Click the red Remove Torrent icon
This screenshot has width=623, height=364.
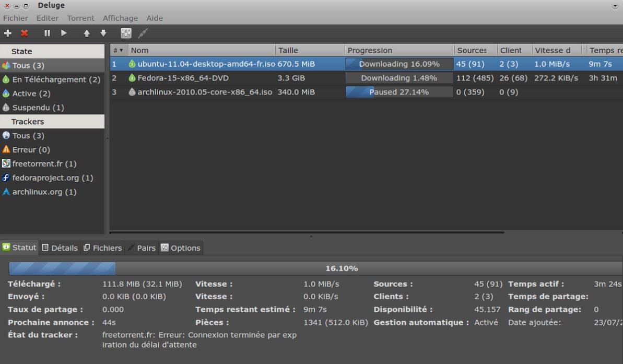[24, 33]
